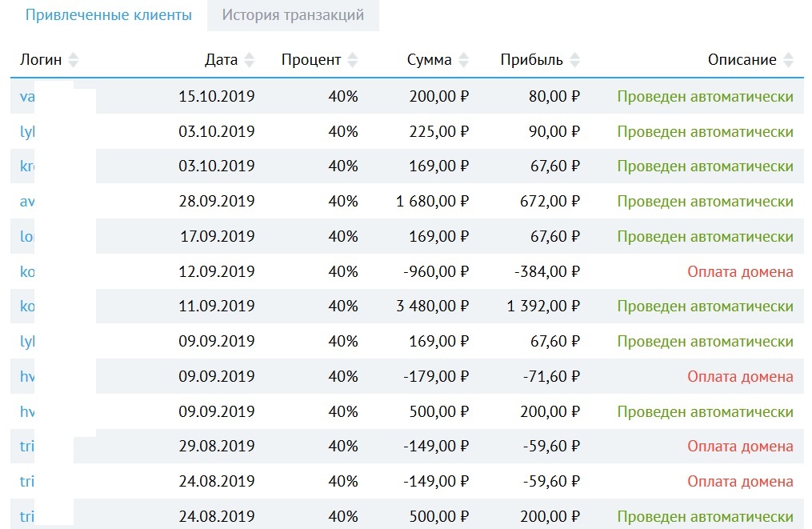812x529 pixels.
Task: Switch to the История транзакций tab
Action: point(293,15)
